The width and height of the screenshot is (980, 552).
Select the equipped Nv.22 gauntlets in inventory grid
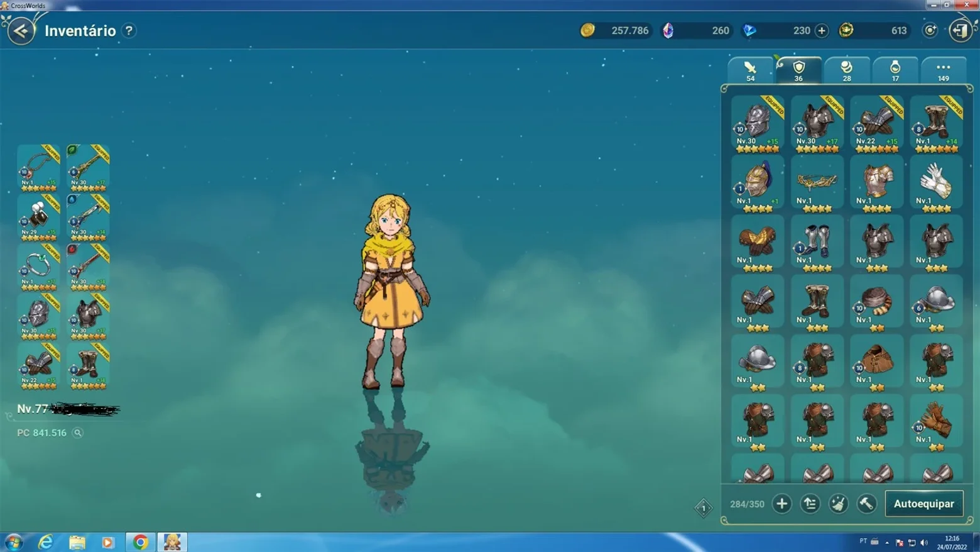tap(877, 124)
